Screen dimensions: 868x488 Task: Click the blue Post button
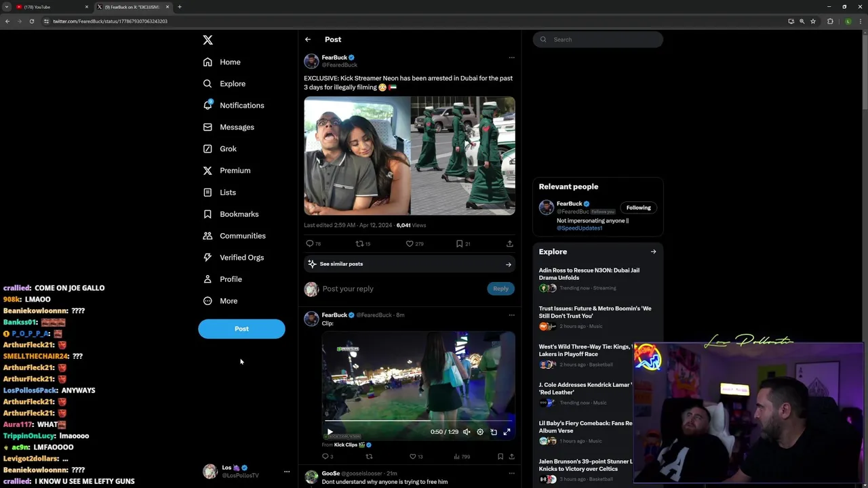point(241,329)
